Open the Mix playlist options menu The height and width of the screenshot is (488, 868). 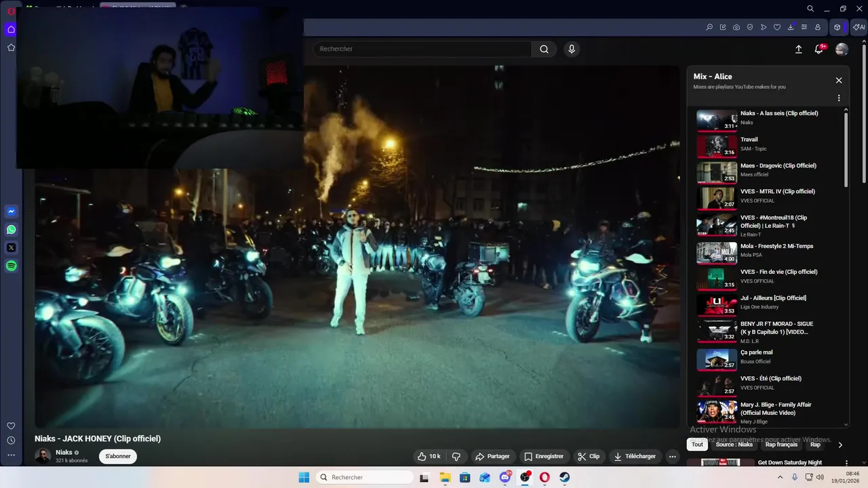[x=839, y=98]
